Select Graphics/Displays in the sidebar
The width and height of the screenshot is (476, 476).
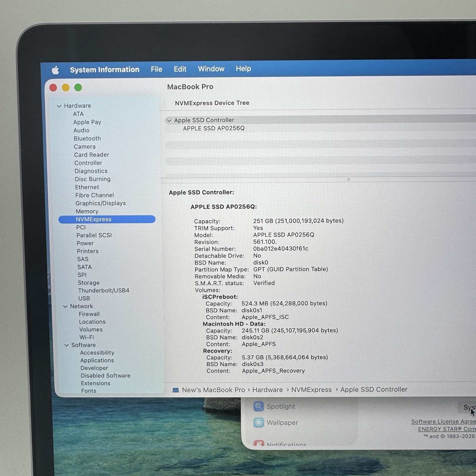point(101,203)
